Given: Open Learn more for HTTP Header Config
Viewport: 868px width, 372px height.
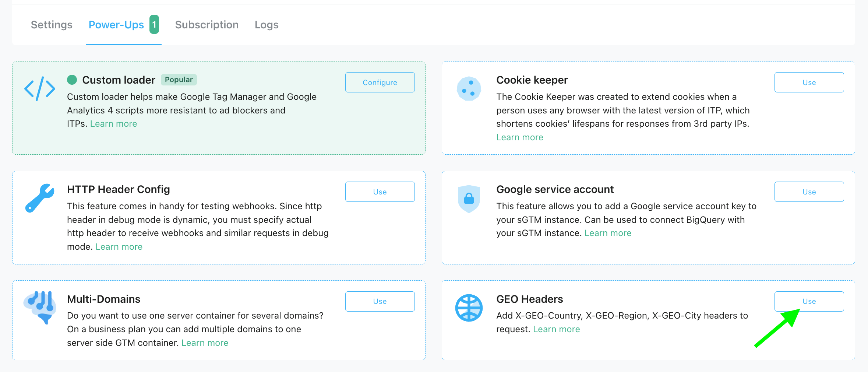Looking at the screenshot, I should point(119,246).
